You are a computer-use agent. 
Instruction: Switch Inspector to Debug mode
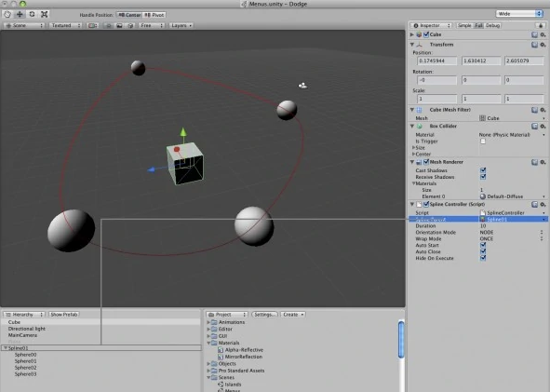click(492, 25)
